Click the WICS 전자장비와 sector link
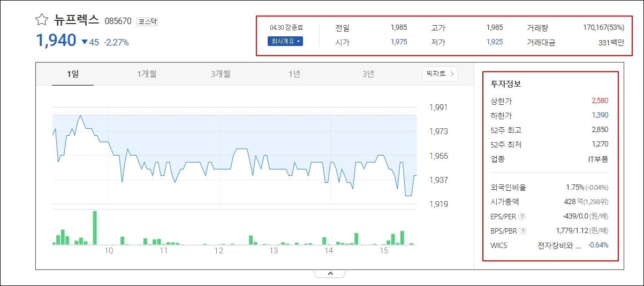Screen dimensions: 644x286 [x=559, y=245]
